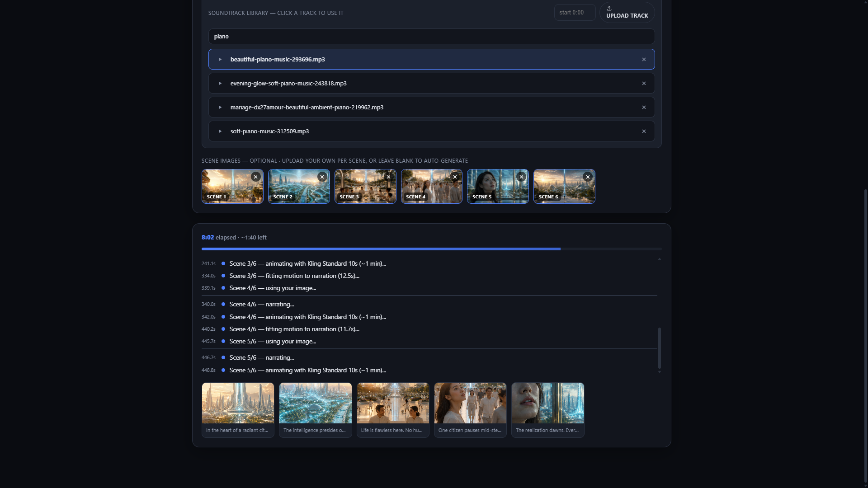Screen dimensions: 868x488
Task: Select beautiful-piano-music-293696.mp3 track
Action: coord(431,59)
